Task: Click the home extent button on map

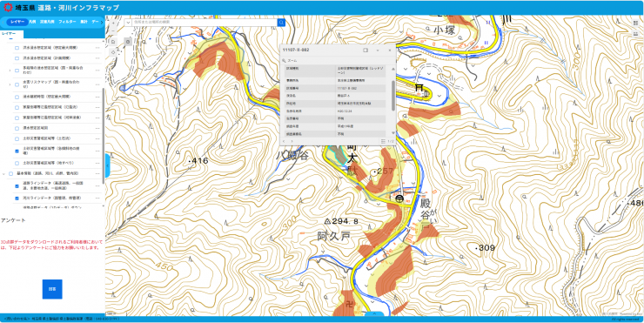Action: pyautogui.click(x=114, y=41)
